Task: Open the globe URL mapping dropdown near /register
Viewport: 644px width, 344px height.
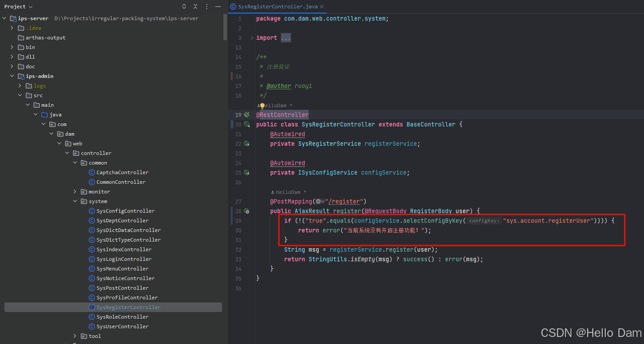Action: tap(320, 201)
